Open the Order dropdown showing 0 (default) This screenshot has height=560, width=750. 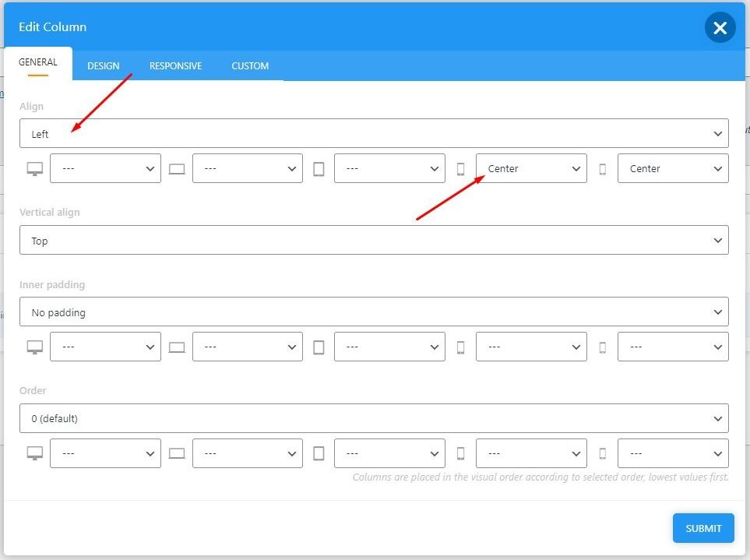tap(374, 418)
